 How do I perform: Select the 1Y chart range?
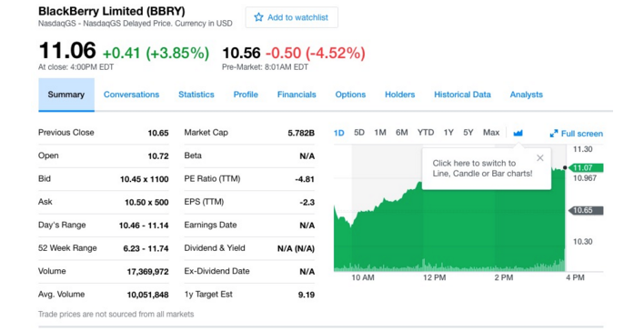(x=448, y=132)
